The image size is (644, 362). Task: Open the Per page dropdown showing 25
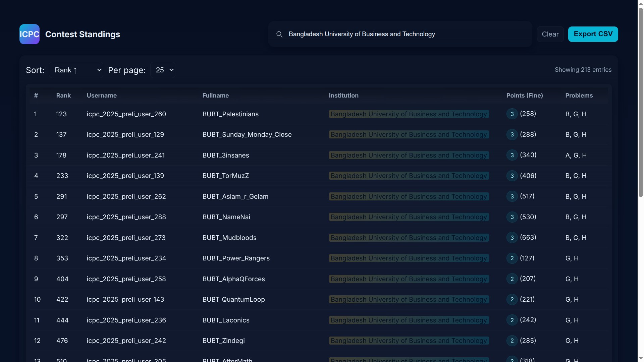[163, 70]
